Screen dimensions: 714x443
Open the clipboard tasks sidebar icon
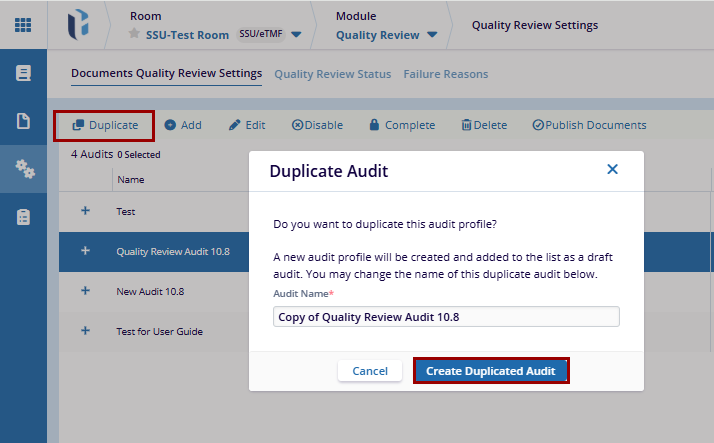[23, 217]
